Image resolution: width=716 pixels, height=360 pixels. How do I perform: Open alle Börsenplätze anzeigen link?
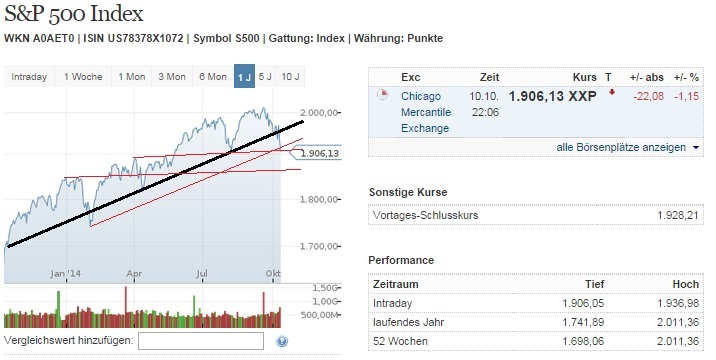[x=621, y=148]
